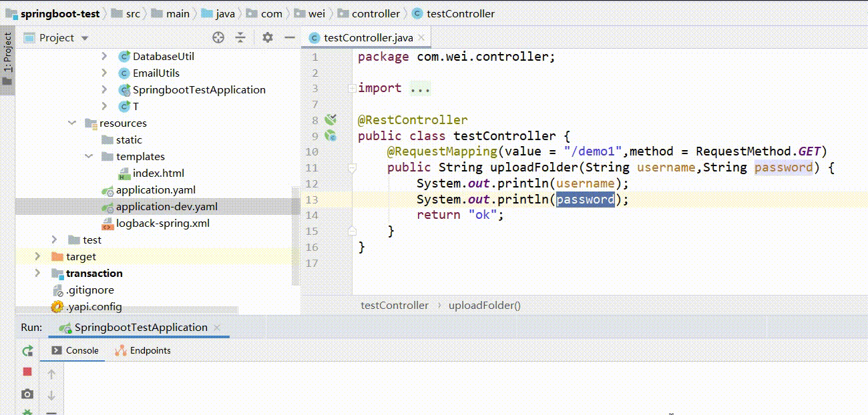Select the static folder in the tree
Image resolution: width=868 pixels, height=415 pixels.
point(129,139)
